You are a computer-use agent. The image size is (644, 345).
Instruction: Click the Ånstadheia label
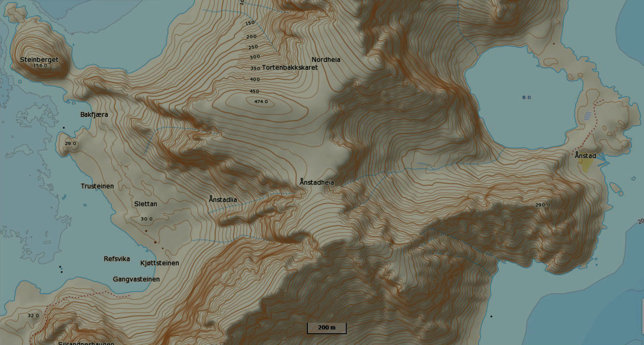click(317, 182)
